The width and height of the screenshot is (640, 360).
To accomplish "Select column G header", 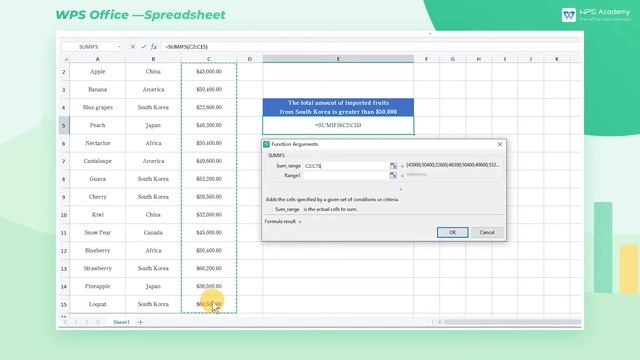I will pyautogui.click(x=453, y=59).
